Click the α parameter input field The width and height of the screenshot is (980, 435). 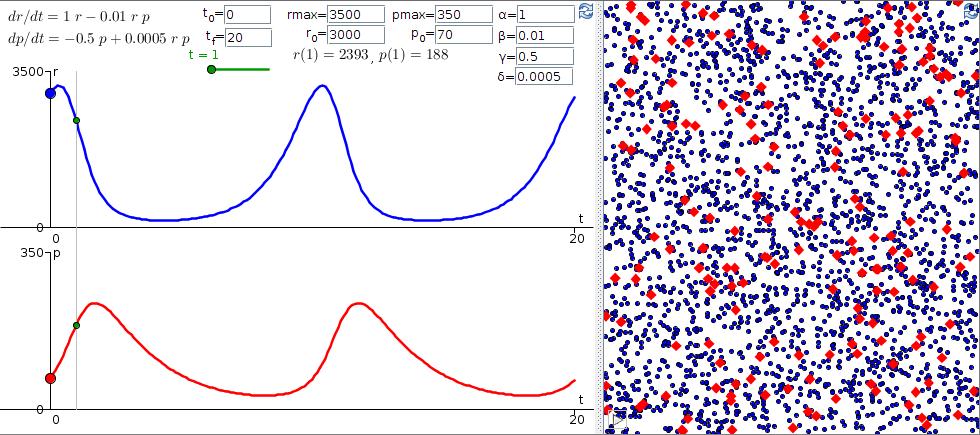coord(545,14)
